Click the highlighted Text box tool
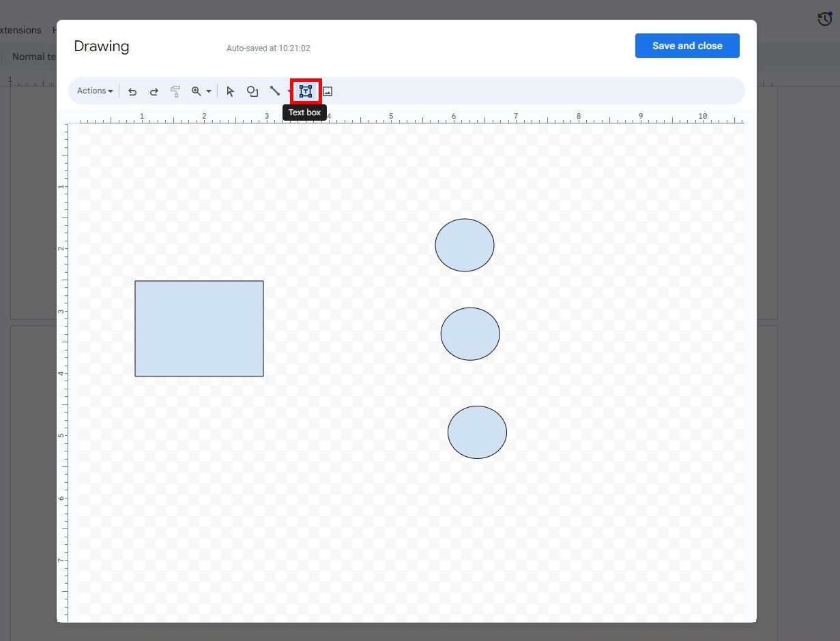The width and height of the screenshot is (840, 641). (x=305, y=91)
